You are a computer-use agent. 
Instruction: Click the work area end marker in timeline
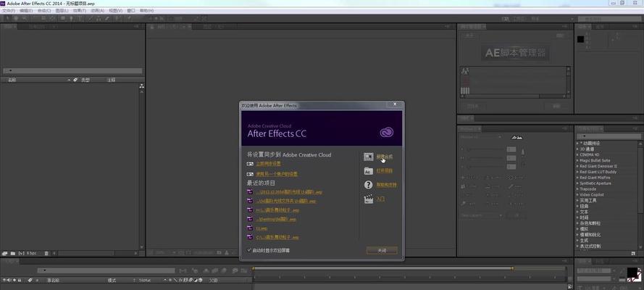tap(512, 268)
